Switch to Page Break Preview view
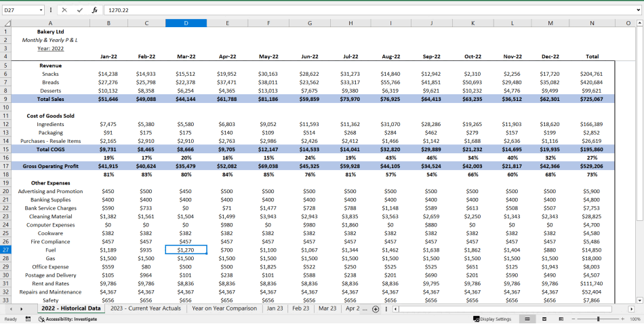Screen dimensions: 644x324 (561, 319)
